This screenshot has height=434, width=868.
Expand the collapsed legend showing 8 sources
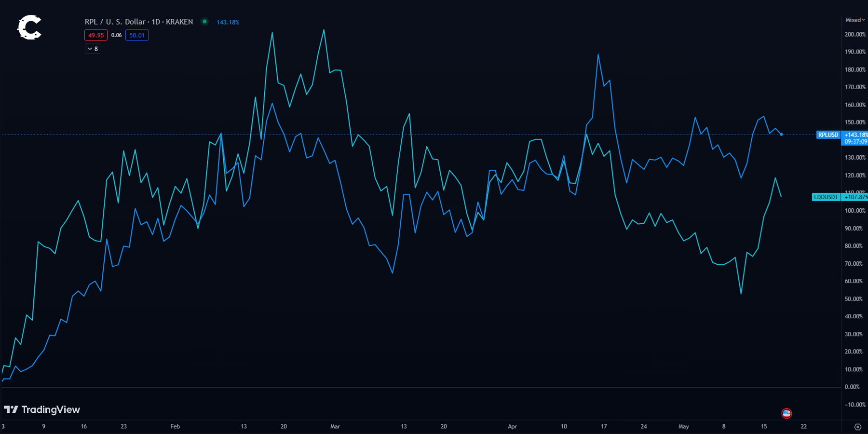pos(93,49)
